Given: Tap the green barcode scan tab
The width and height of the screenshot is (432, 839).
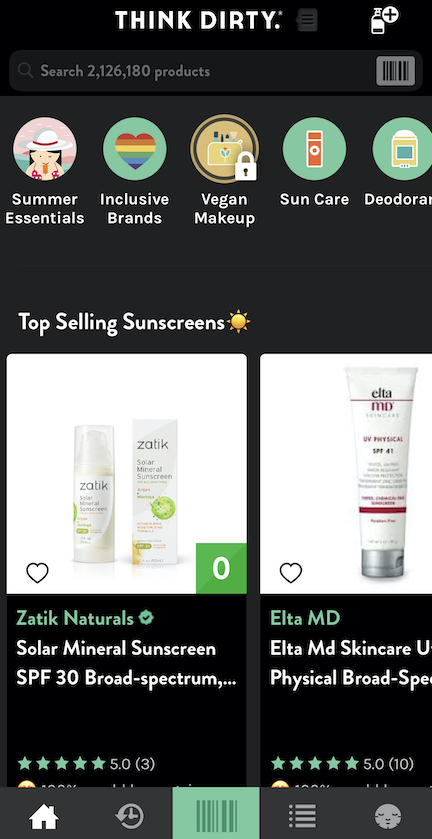Looking at the screenshot, I should tap(216, 813).
